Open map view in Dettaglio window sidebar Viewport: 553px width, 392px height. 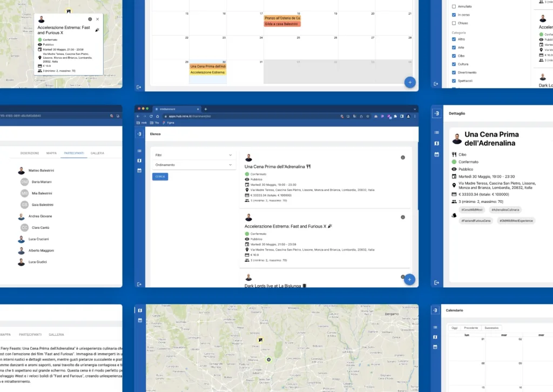[436, 144]
